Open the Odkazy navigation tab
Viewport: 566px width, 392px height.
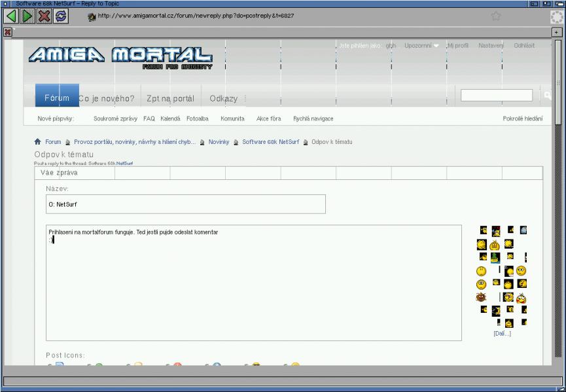pos(223,99)
